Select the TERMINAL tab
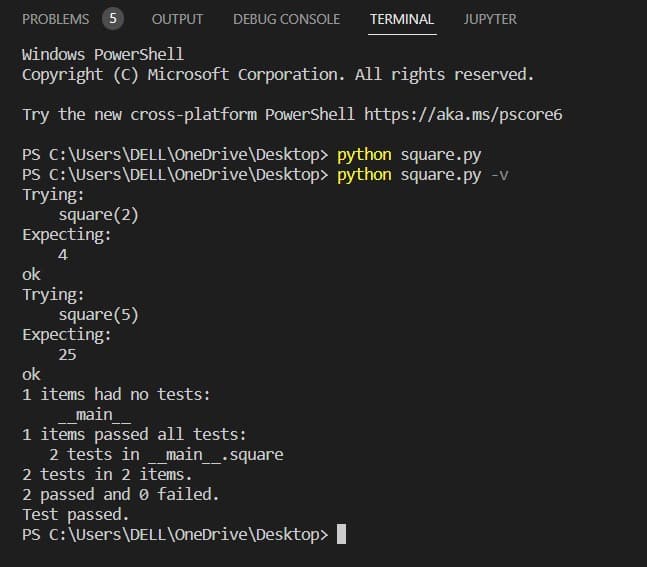The height and width of the screenshot is (567, 647). pos(401,19)
